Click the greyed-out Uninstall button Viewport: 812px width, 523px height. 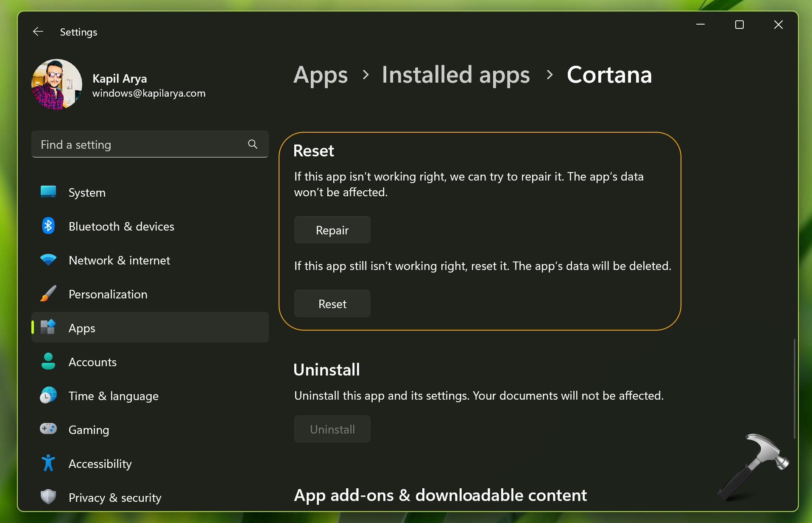point(332,429)
